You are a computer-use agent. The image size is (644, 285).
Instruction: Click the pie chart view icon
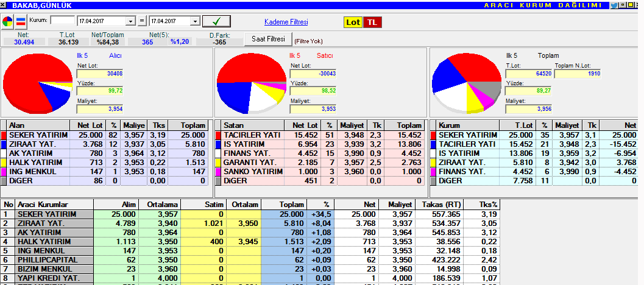7,21
